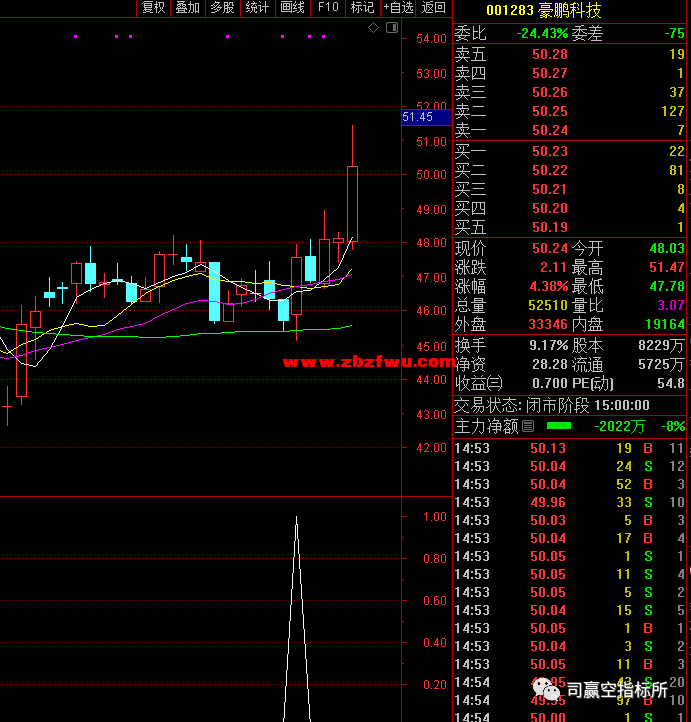The height and width of the screenshot is (722, 691).
Task: Click the 1.00 indicator axis label
Action: pos(435,517)
